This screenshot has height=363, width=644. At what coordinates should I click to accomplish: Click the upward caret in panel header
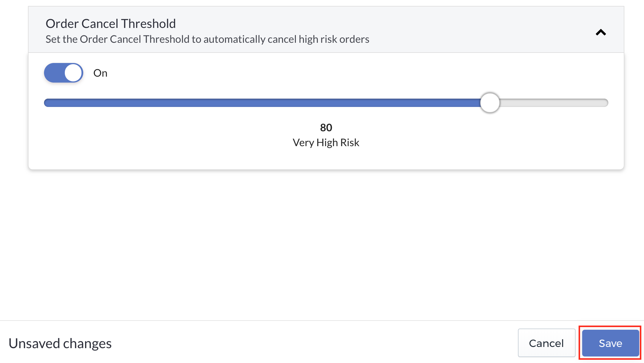point(601,32)
